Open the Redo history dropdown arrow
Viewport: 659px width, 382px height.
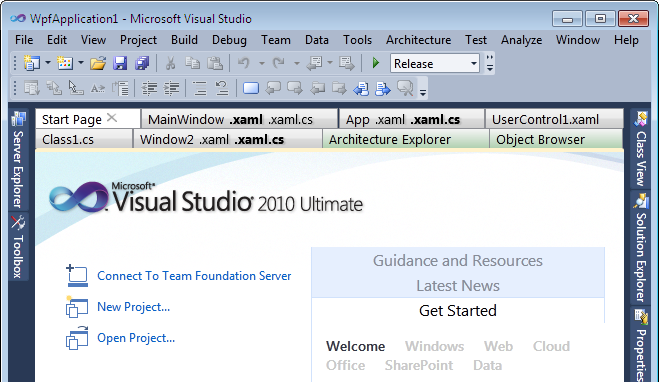tap(296, 63)
